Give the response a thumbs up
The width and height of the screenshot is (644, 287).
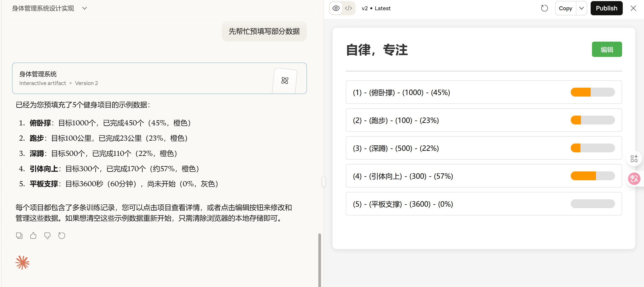click(x=33, y=235)
